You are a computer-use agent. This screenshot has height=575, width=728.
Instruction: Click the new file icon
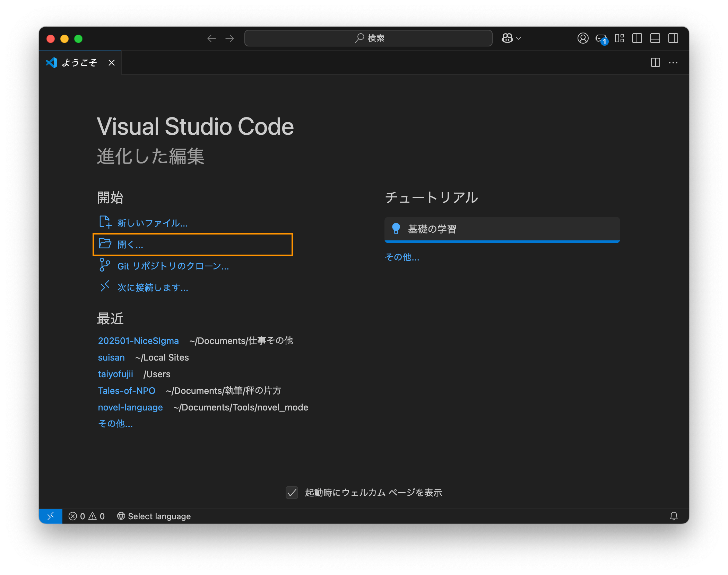(x=105, y=222)
